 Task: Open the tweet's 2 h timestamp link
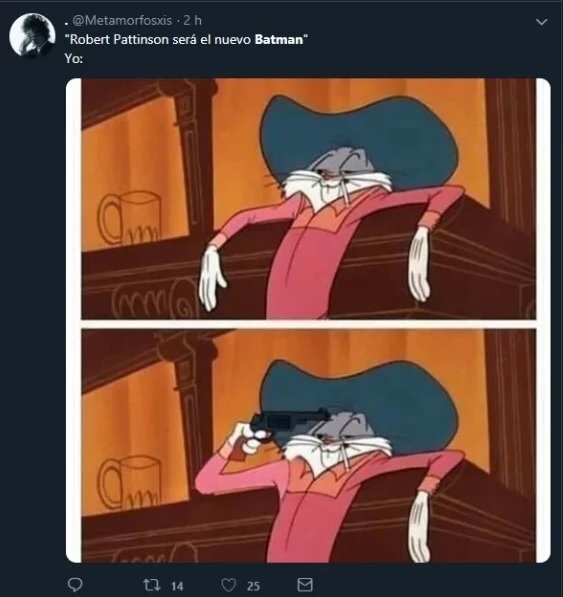pos(193,20)
